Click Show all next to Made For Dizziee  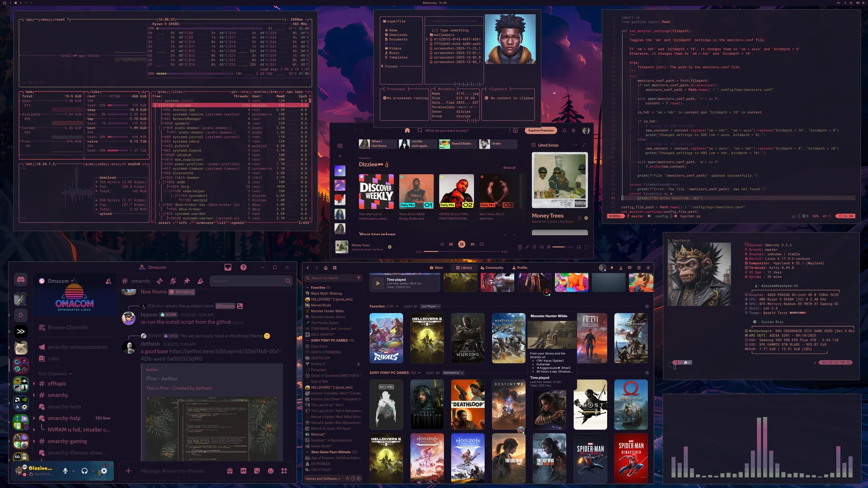[x=509, y=167]
